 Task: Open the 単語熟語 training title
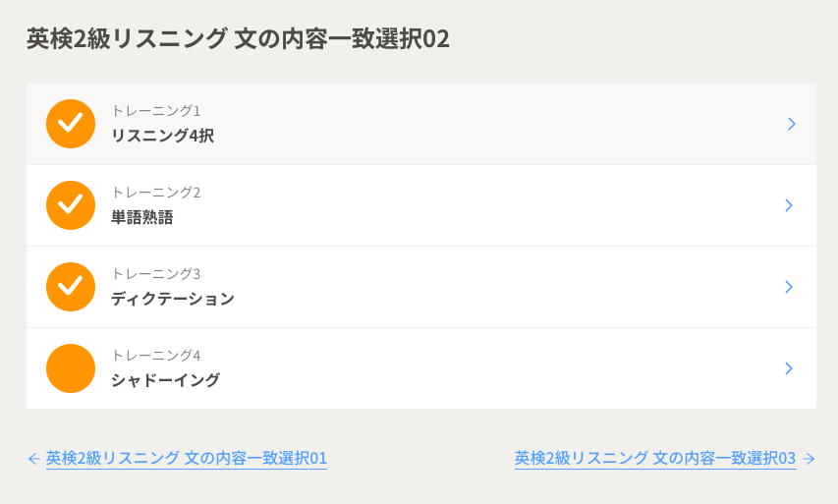point(141,218)
